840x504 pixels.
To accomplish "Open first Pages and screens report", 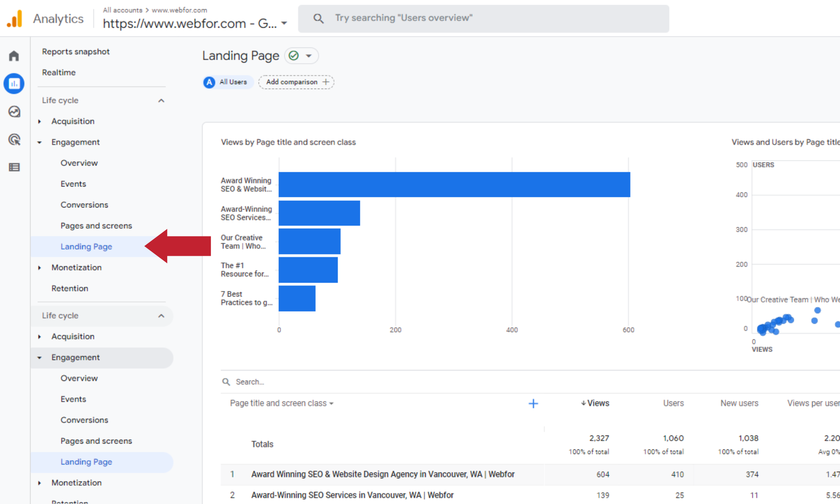I will pyautogui.click(x=96, y=226).
